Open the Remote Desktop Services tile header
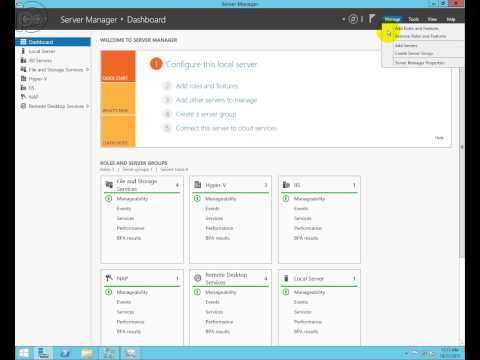 tap(231, 278)
